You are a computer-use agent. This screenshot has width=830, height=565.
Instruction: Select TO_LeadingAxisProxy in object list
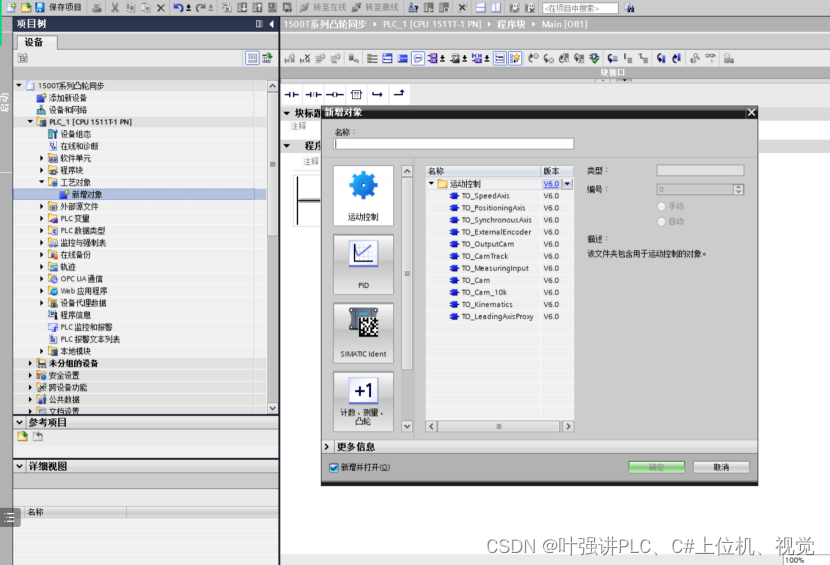498,317
